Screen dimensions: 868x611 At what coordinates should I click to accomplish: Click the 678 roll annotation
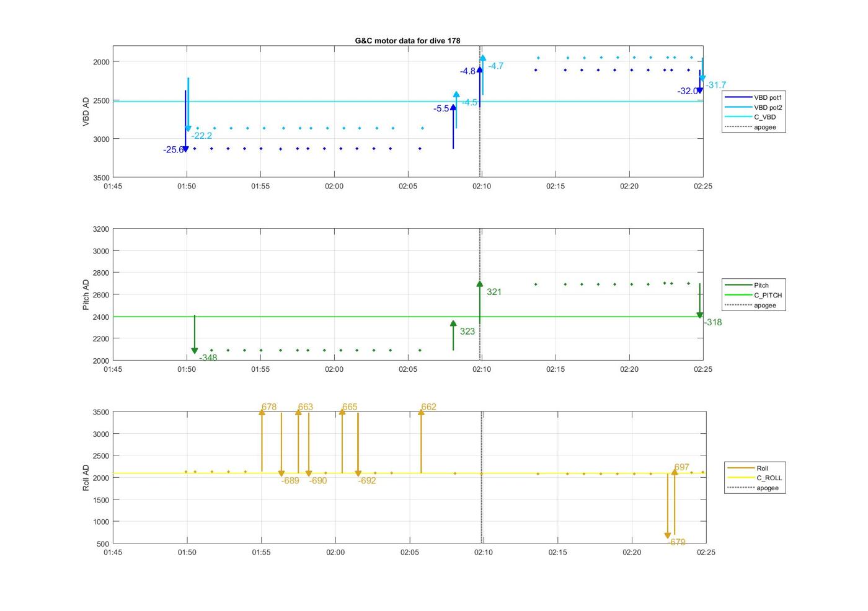(269, 407)
